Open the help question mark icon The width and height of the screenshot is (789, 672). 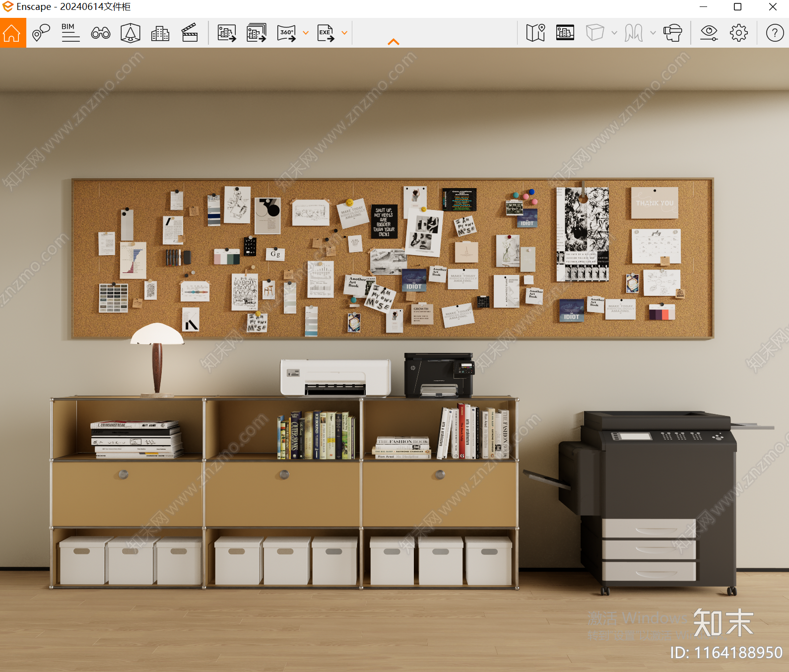(775, 33)
